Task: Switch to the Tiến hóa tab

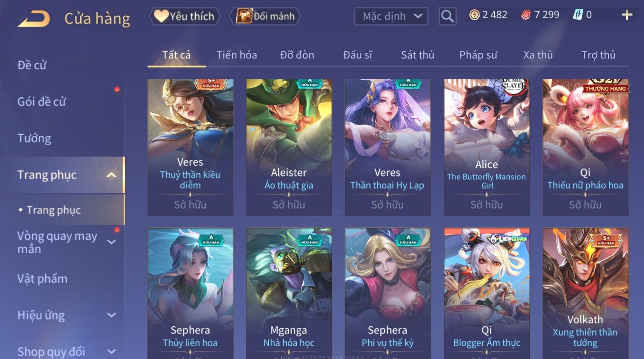Action: coord(236,55)
